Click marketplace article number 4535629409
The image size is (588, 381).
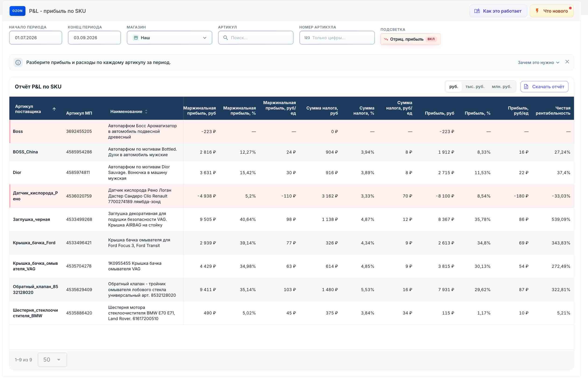click(79, 289)
